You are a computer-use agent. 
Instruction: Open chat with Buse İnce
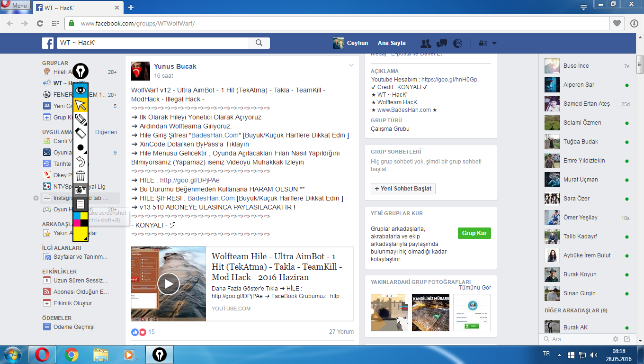(x=587, y=66)
